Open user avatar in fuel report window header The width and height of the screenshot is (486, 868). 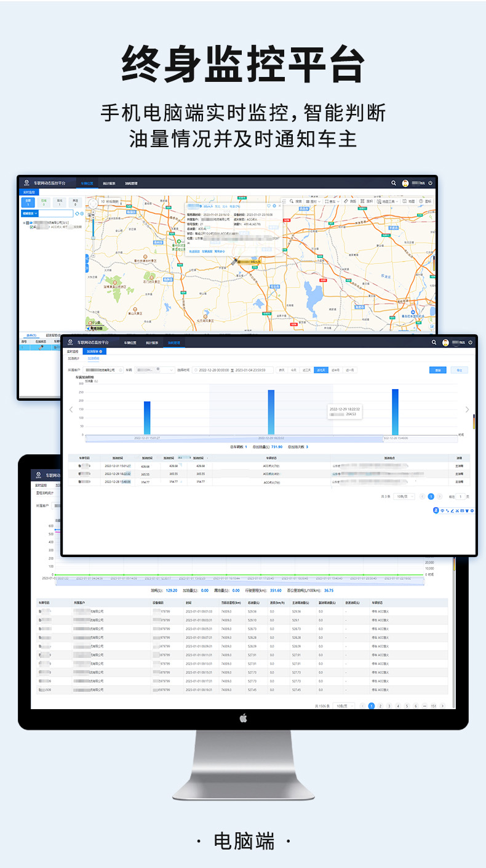coord(446,342)
